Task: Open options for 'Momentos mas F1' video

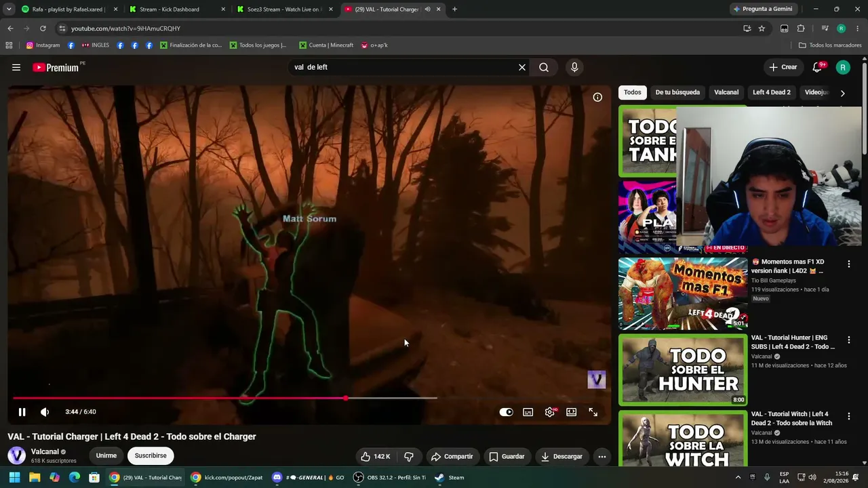Action: pyautogui.click(x=848, y=264)
